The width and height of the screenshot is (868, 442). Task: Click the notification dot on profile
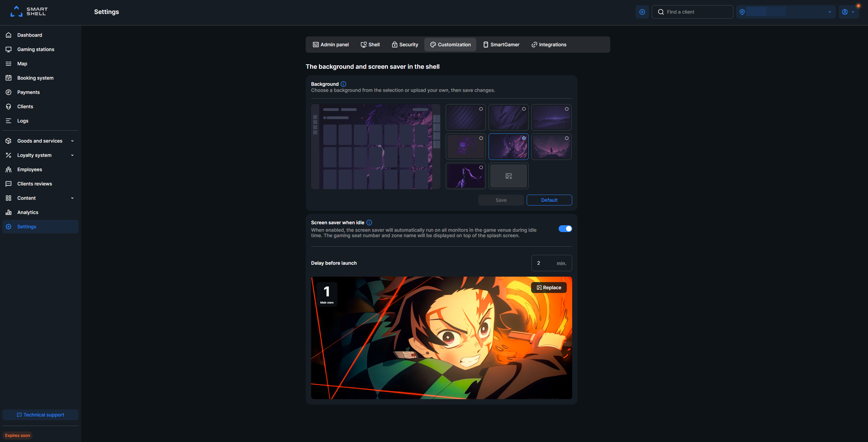[858, 6]
